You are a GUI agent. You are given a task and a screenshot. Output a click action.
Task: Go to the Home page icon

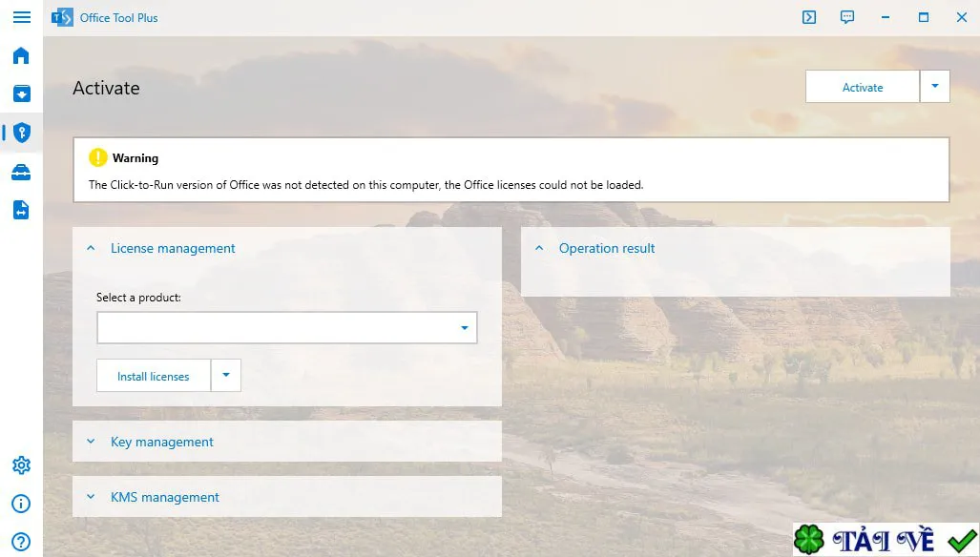pyautogui.click(x=21, y=55)
